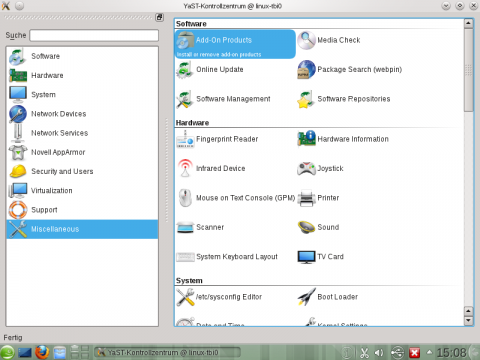Open the virtual desktop pager
The width and height of the screenshot is (480, 360).
click(80, 353)
